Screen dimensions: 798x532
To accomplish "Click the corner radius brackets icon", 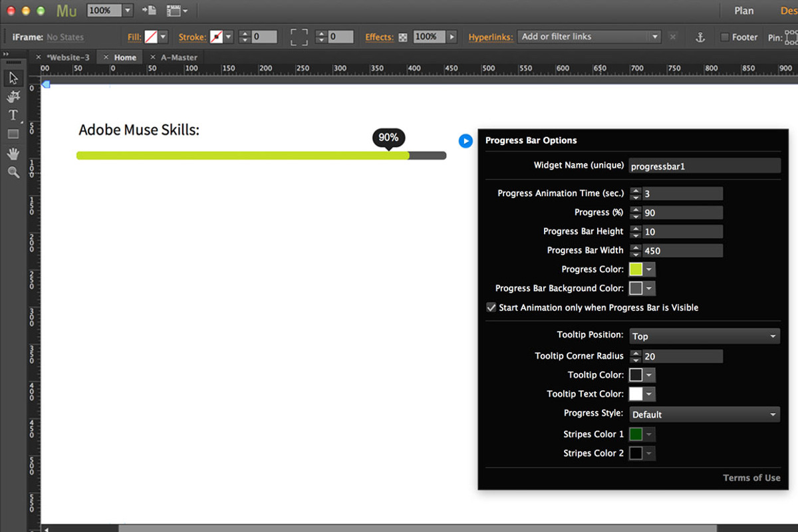I will click(299, 37).
